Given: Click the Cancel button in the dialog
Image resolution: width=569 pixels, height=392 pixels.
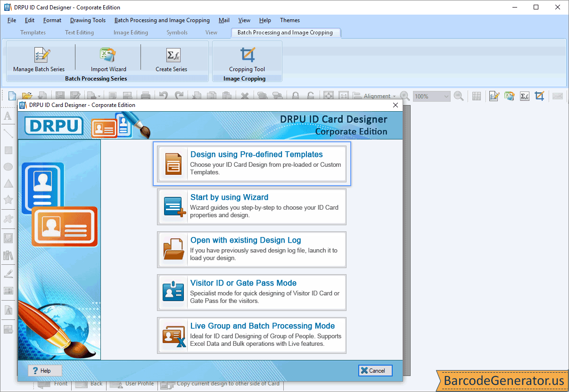Looking at the screenshot, I should [x=375, y=371].
